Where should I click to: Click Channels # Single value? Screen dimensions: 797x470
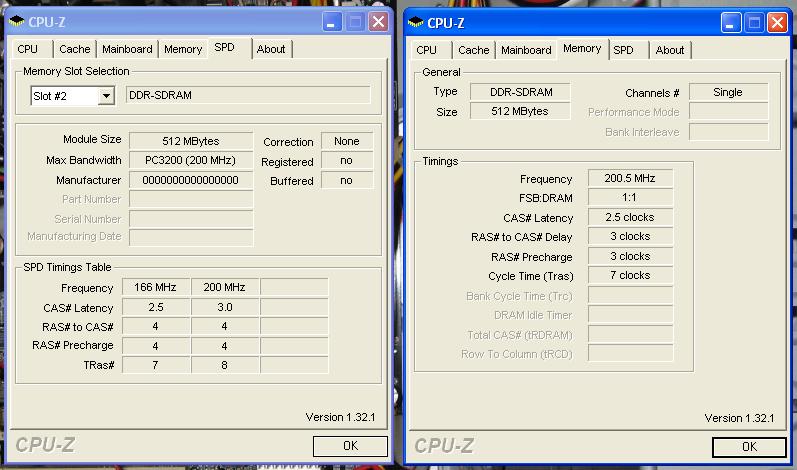(728, 92)
